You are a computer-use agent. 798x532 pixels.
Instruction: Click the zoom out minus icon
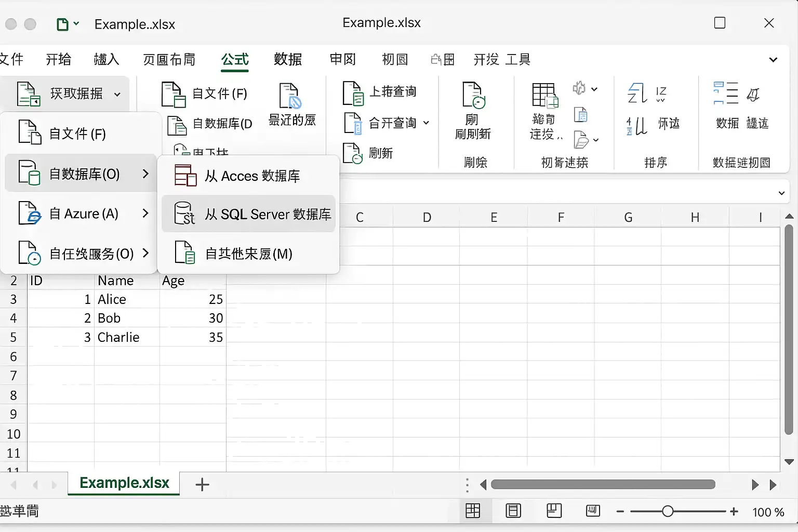(x=620, y=512)
